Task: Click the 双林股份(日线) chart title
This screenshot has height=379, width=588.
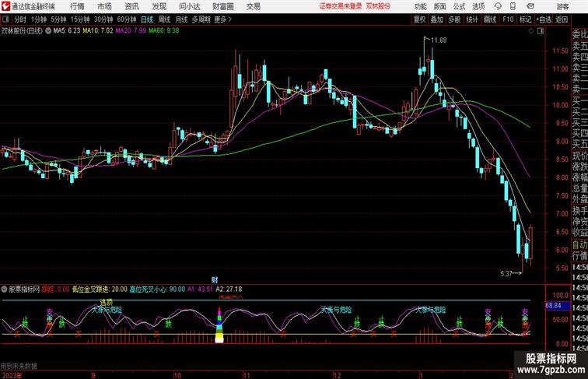Action: [22, 31]
